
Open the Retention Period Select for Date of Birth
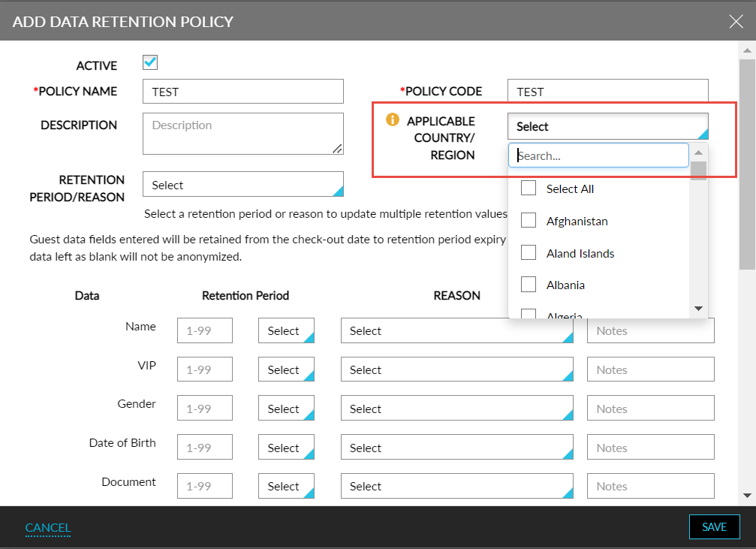pyautogui.click(x=286, y=447)
